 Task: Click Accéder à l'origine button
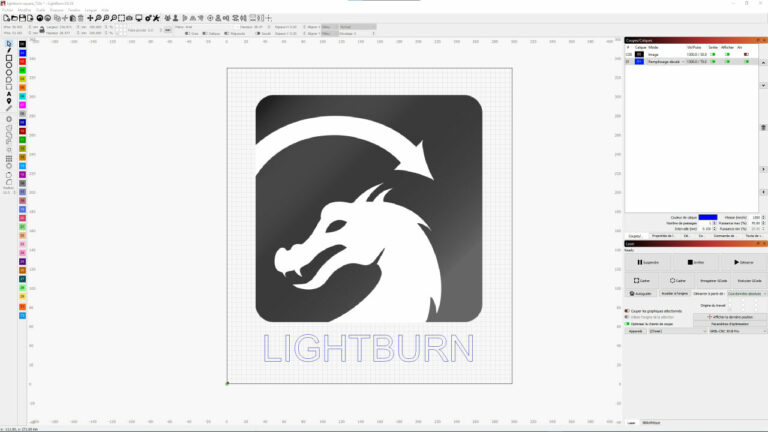point(674,293)
